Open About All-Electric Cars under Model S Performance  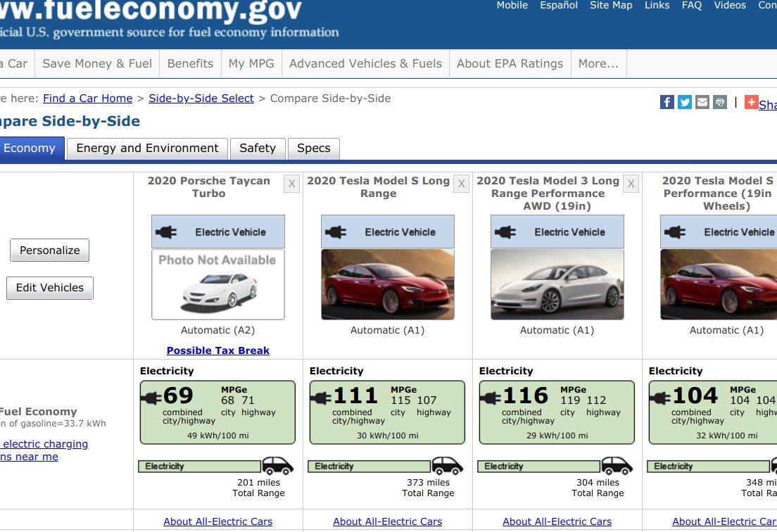(724, 521)
